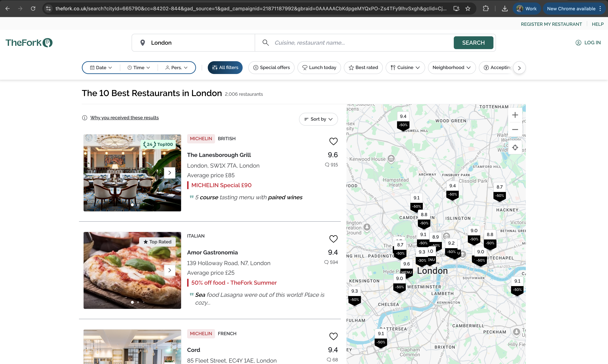Image resolution: width=608 pixels, height=364 pixels.
Task: Show next photo of Lanesborough Grill
Action: [170, 173]
